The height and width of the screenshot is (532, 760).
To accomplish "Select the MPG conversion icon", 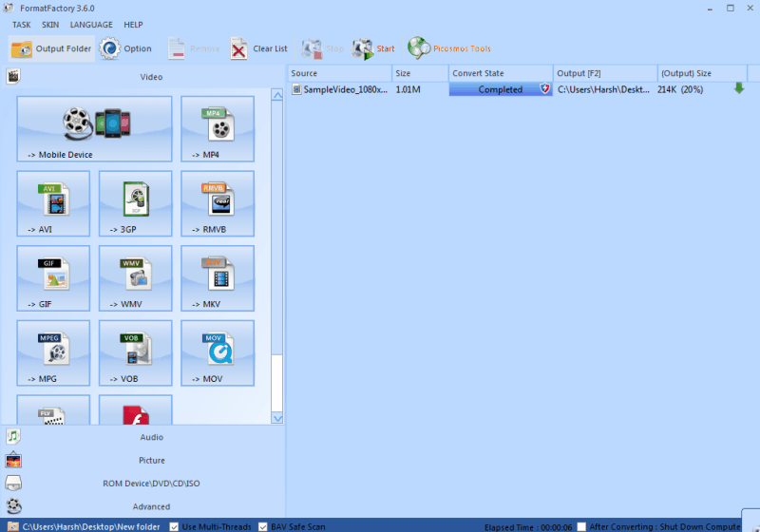I will click(x=53, y=352).
